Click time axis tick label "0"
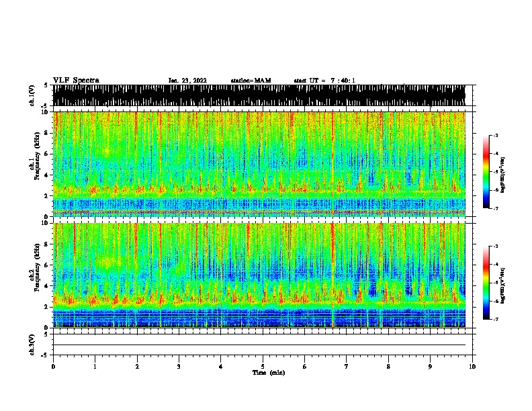Viewport: 532px width, 411px height. (x=53, y=366)
